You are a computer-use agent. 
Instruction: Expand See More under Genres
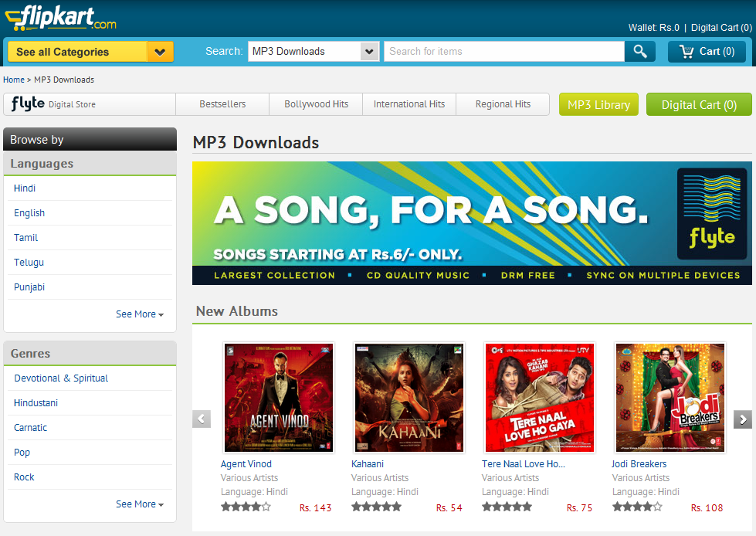click(140, 504)
